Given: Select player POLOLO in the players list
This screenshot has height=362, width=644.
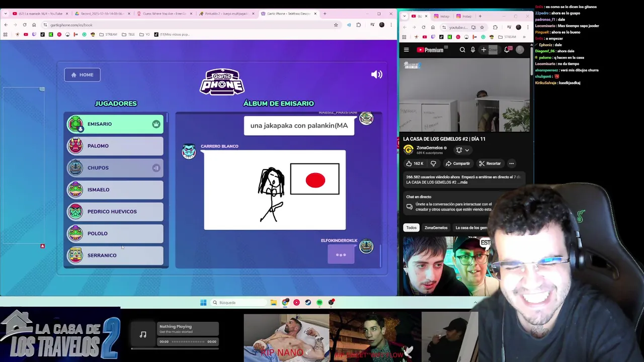Looking at the screenshot, I should coord(115,233).
